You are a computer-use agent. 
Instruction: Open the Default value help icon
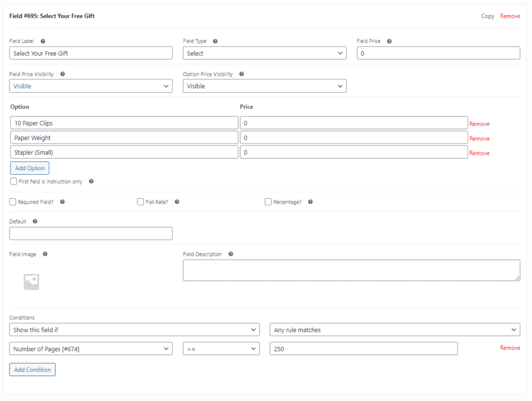[x=34, y=221]
